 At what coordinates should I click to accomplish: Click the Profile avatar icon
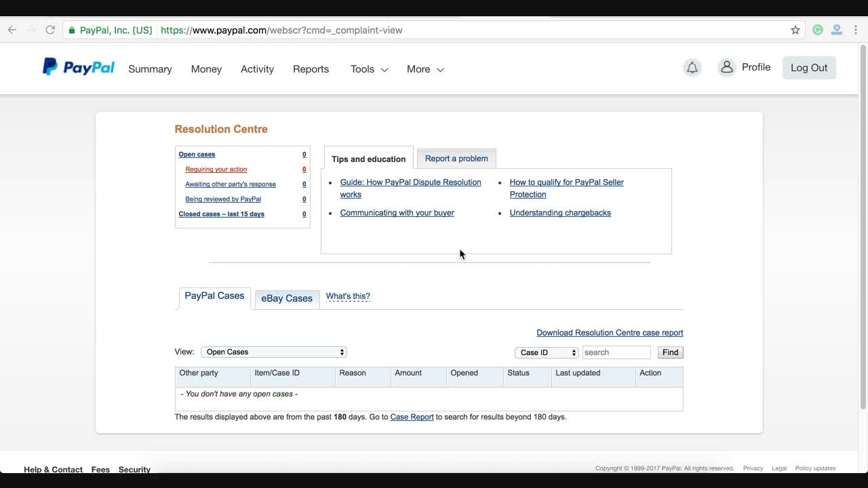(x=727, y=68)
